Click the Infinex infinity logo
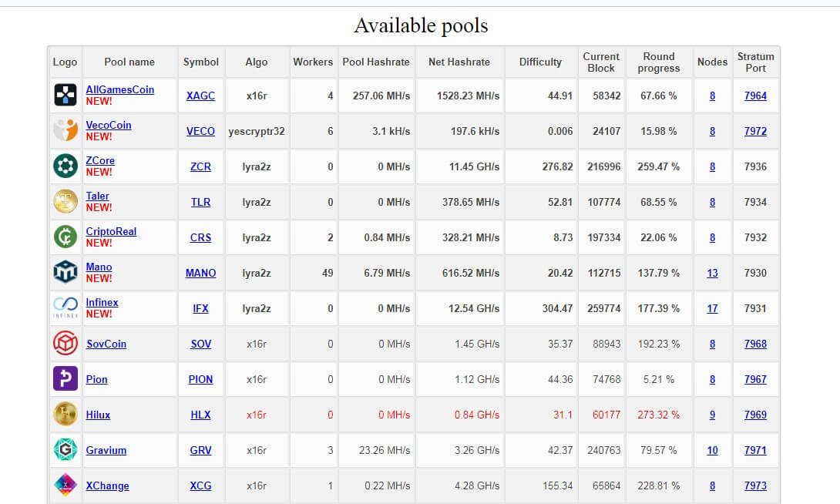Screen dimensions: 840x504 pyautogui.click(x=66, y=307)
